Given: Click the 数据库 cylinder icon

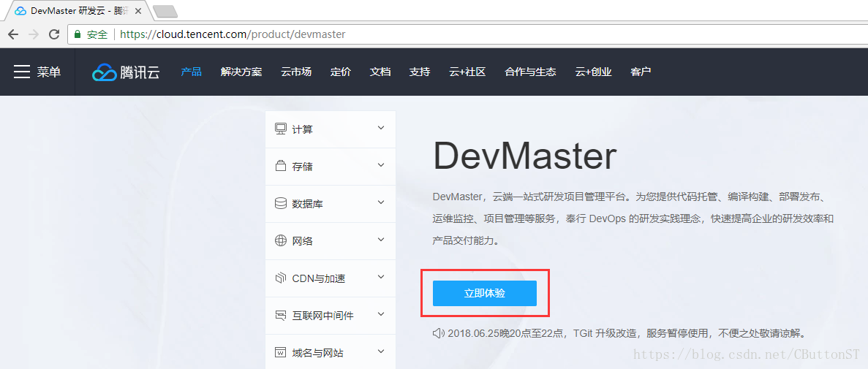Looking at the screenshot, I should (x=281, y=203).
